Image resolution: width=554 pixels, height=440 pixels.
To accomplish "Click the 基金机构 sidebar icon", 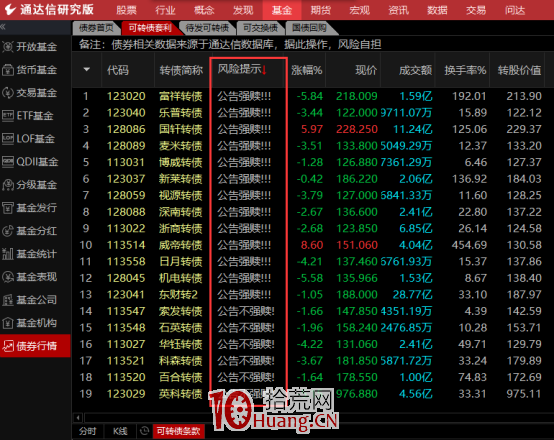I will coord(7,323).
